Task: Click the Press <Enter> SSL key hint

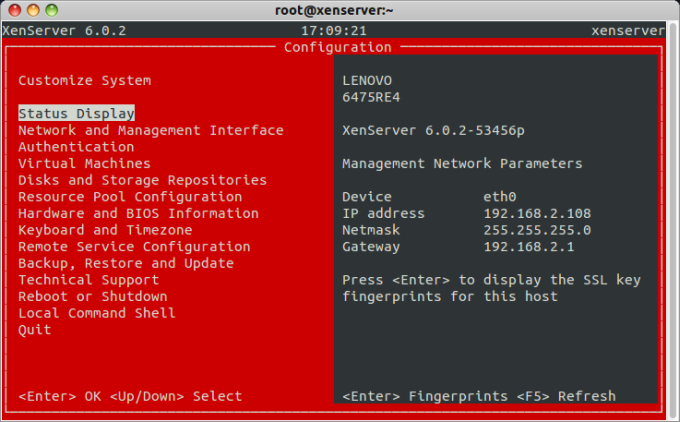Action: 491,288
